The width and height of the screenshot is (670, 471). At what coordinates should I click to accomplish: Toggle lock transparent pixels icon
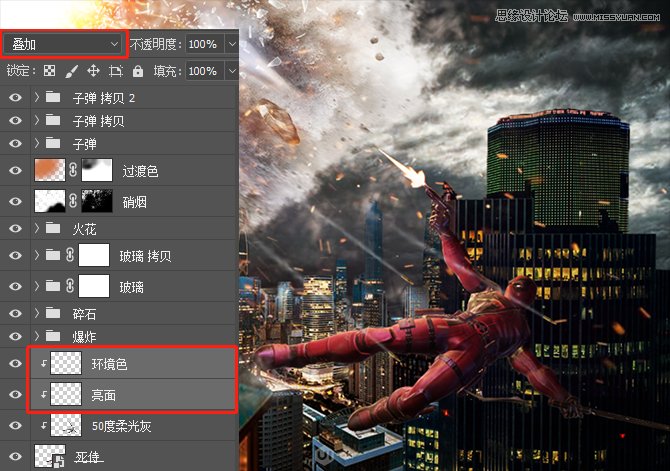pyautogui.click(x=50, y=71)
